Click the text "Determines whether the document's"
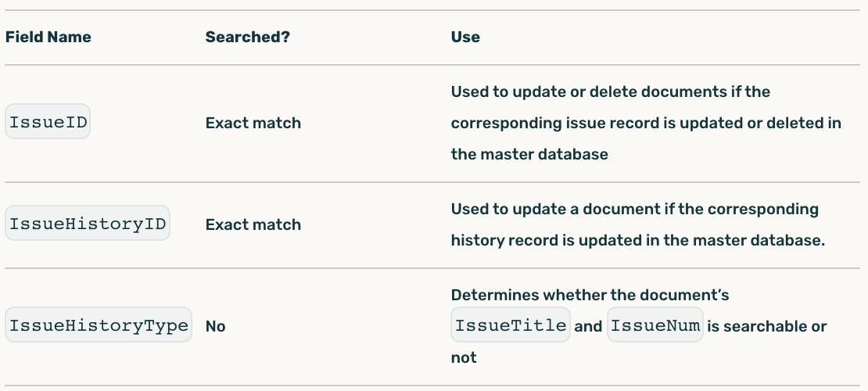Screen dimensions: 868x391 (590, 295)
